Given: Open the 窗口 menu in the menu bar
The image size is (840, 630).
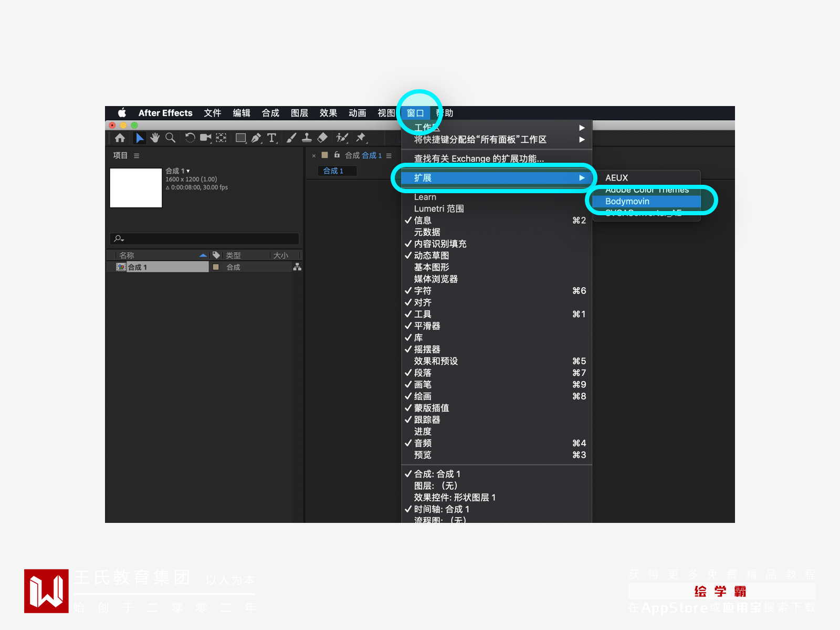Looking at the screenshot, I should (415, 113).
